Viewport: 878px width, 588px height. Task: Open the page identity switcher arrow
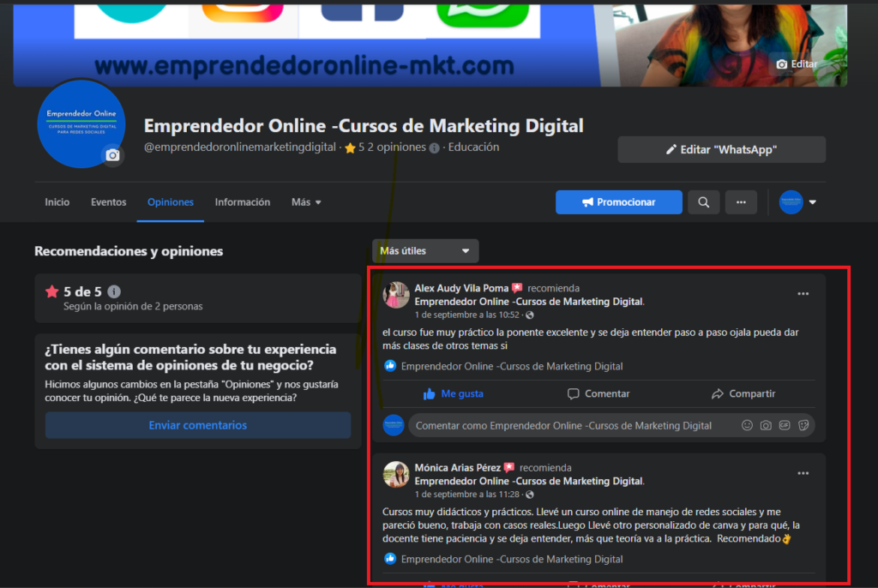coord(812,202)
